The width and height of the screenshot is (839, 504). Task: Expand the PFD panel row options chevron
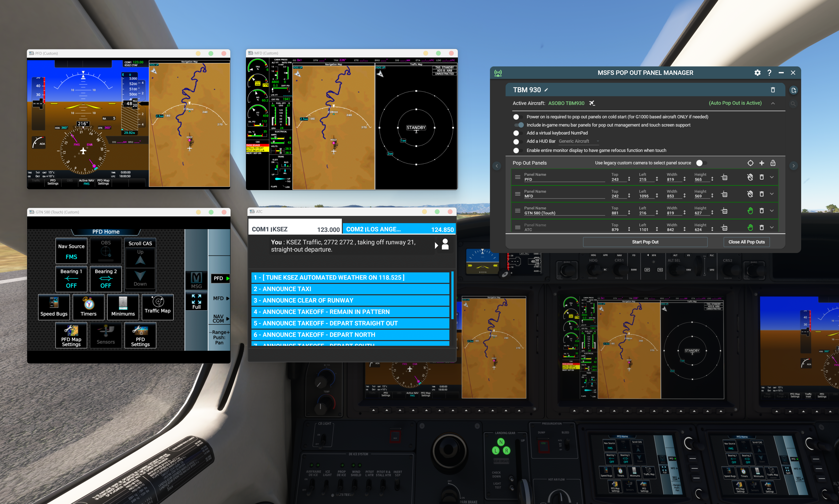coord(772,177)
